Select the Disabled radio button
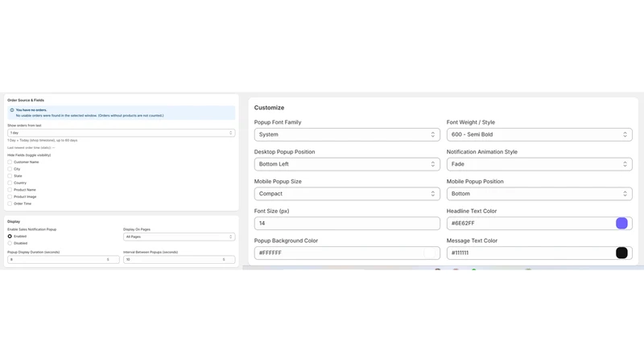The image size is (644, 362). 10,244
